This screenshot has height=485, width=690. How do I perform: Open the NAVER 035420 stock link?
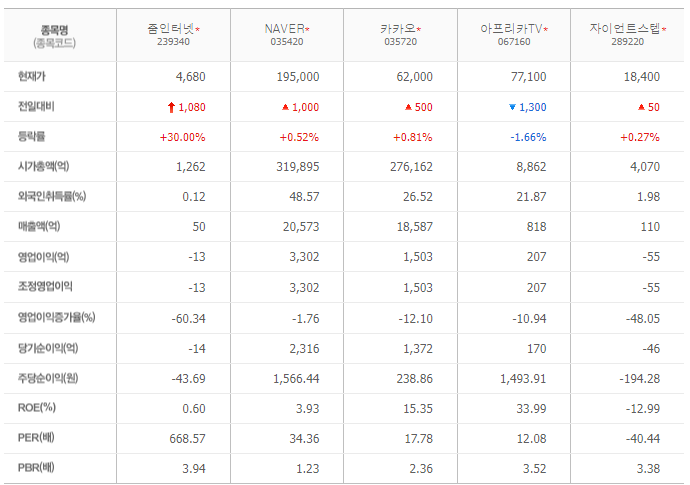pos(287,34)
